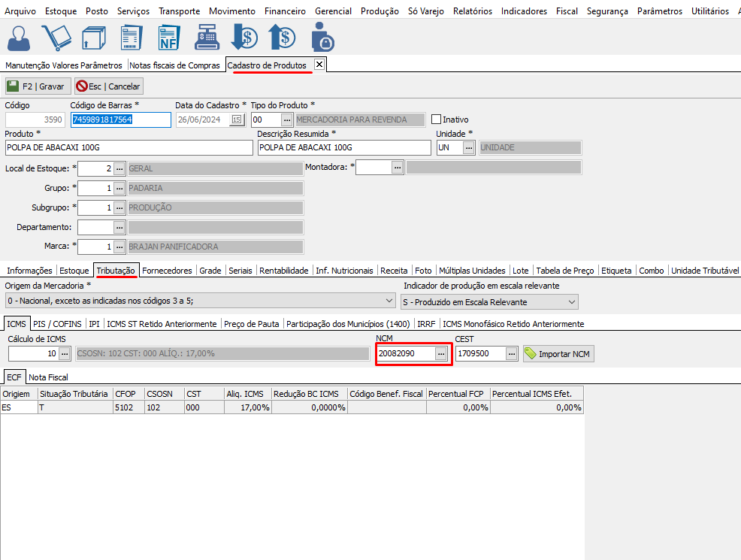The width and height of the screenshot is (741, 560).
Task: Toggle the Inativo checkbox
Action: pyautogui.click(x=436, y=120)
